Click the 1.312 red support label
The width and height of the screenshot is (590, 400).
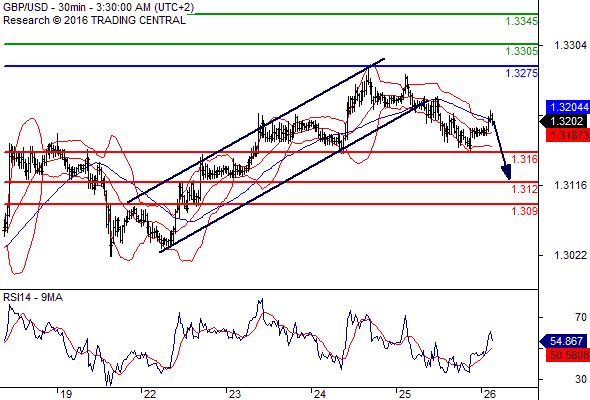pyautogui.click(x=525, y=189)
